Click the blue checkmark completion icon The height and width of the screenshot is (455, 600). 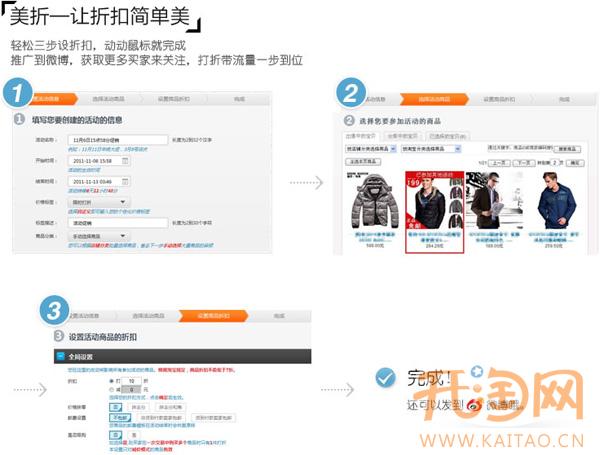point(383,379)
